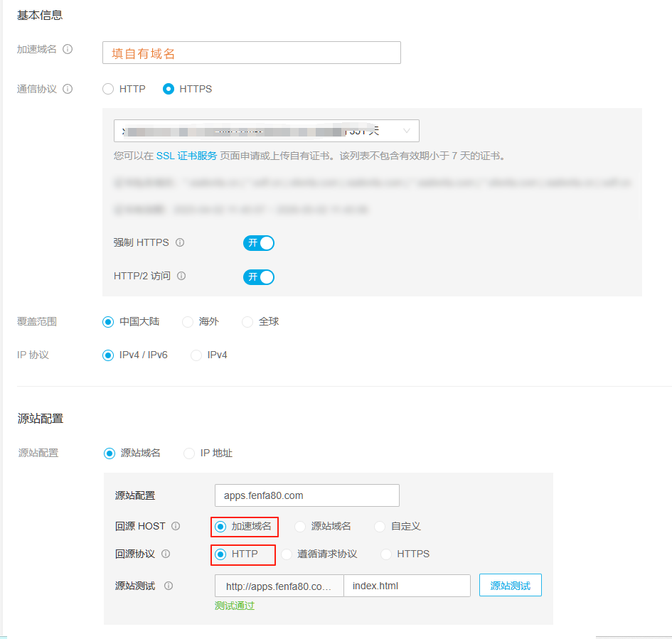Viewport: 672px width, 639px height.
Task: Click the info icon beside 通信协议
Action: (x=68, y=89)
